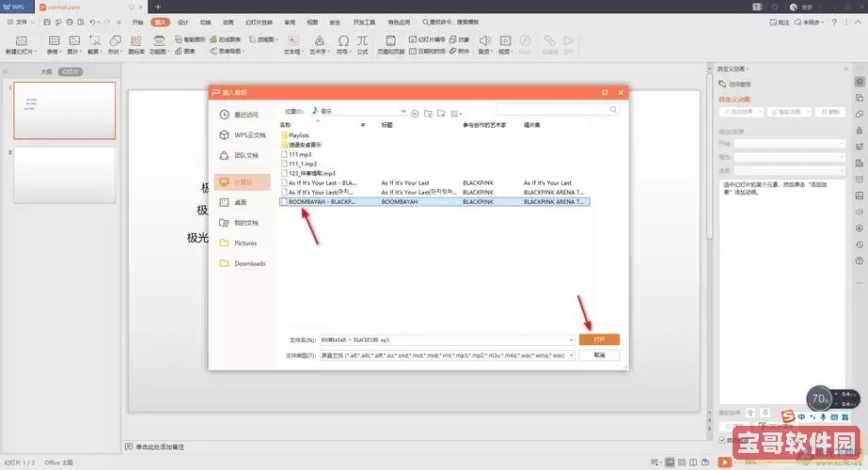Expand the 位置 location dropdown

pyautogui.click(x=403, y=111)
